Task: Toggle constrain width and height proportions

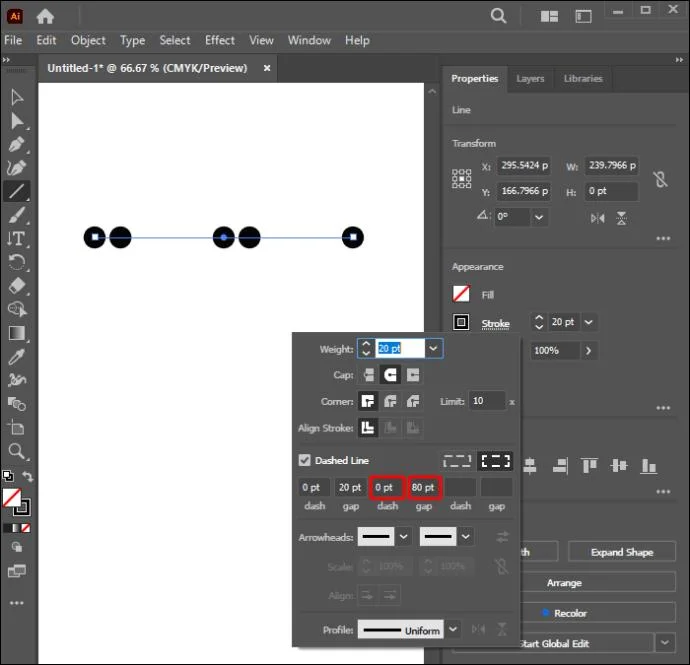Action: 660,179
